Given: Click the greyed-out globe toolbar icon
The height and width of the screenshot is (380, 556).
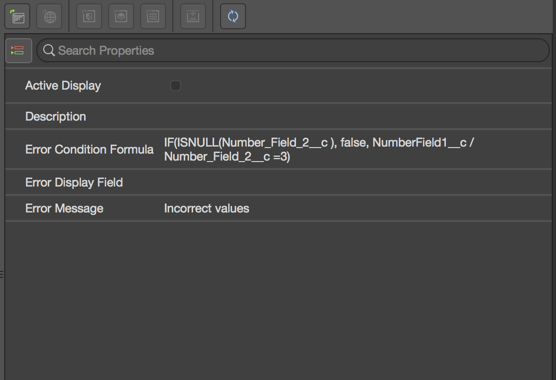Looking at the screenshot, I should point(49,16).
